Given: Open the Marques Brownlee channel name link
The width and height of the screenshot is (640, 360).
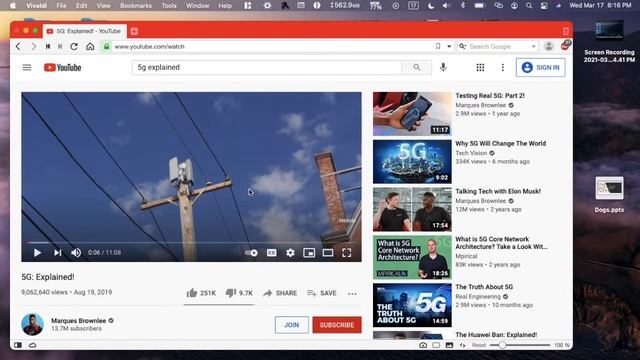Looking at the screenshot, I should click(x=78, y=321).
